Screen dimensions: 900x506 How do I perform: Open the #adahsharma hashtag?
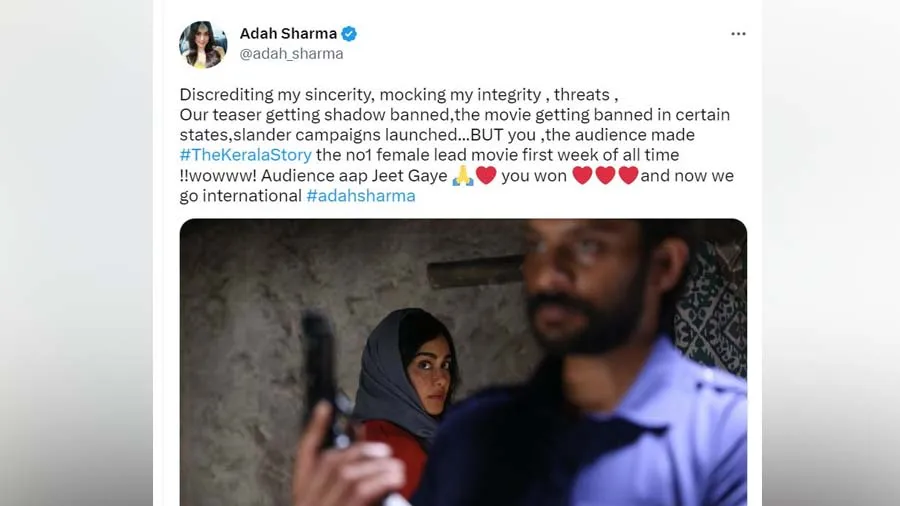coord(360,196)
